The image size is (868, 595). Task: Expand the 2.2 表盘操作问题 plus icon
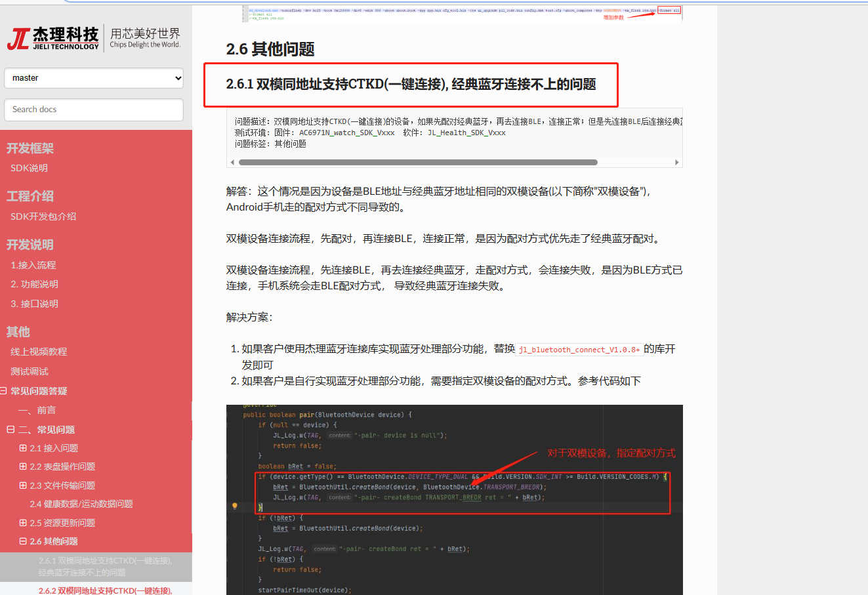coord(23,466)
